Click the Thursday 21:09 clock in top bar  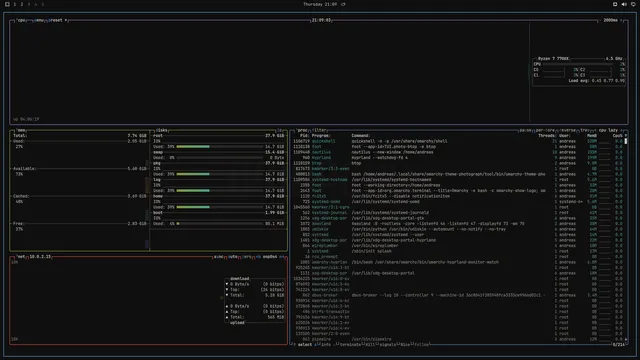320,4
